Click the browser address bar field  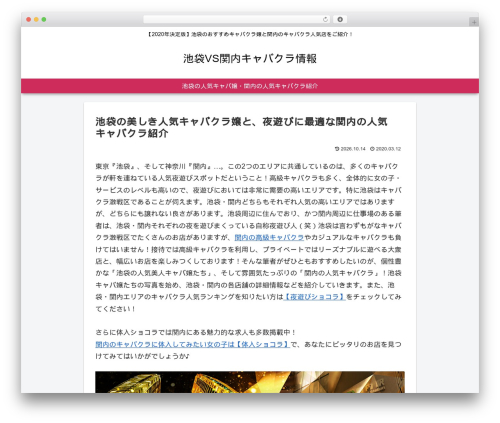coord(236,19)
